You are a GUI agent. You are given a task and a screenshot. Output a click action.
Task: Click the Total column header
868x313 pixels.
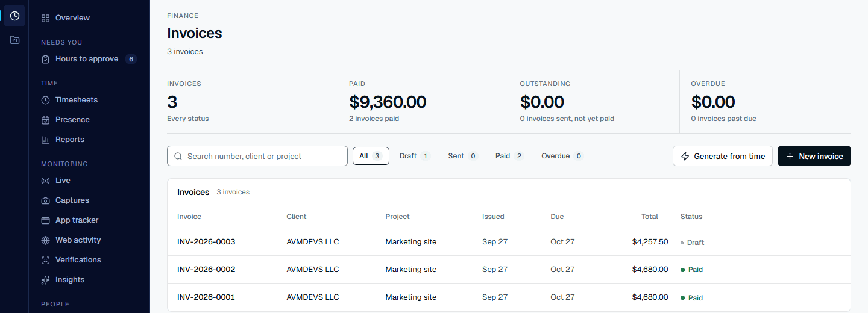(650, 217)
